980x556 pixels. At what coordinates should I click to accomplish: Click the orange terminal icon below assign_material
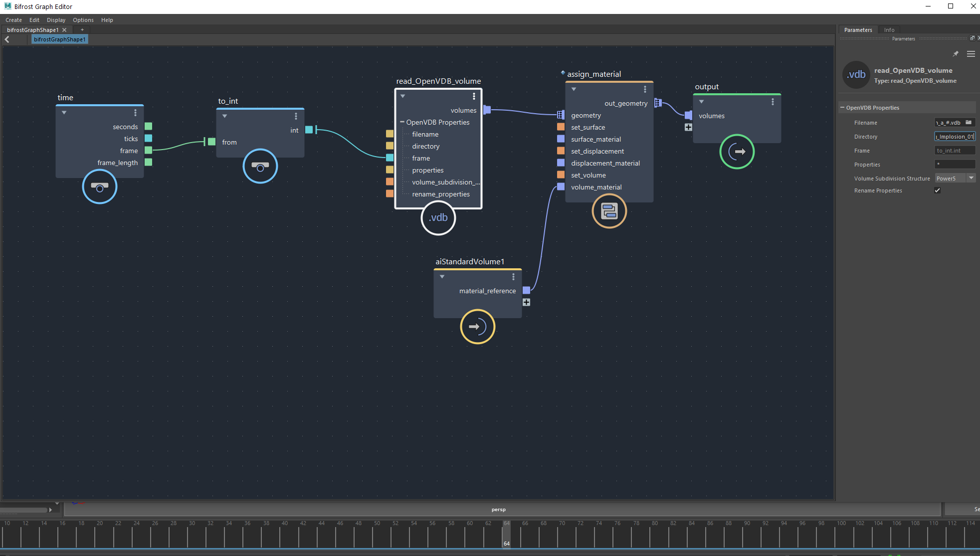609,211
